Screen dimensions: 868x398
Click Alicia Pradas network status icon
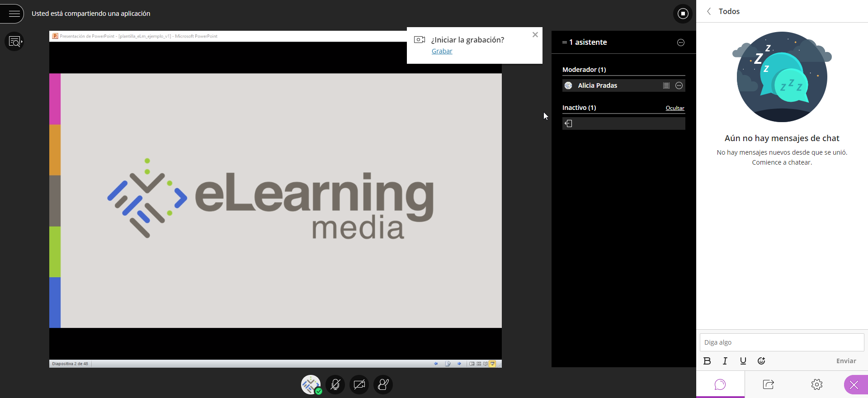[666, 85]
